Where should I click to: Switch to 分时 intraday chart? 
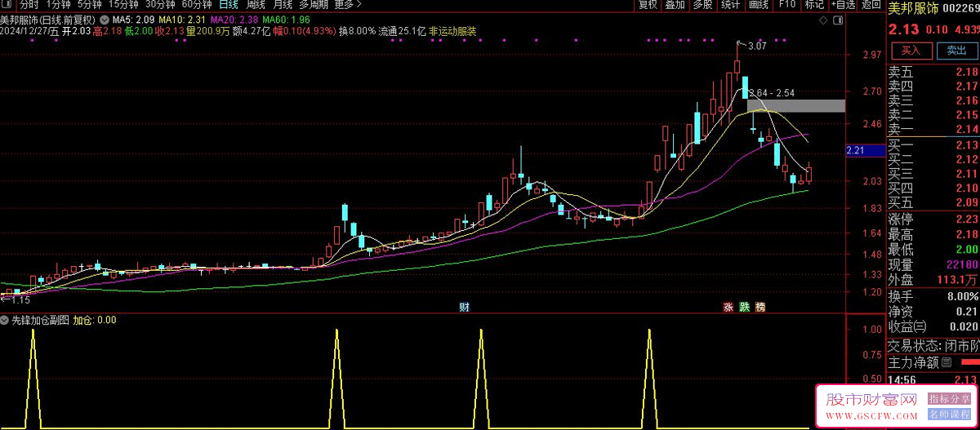pyautogui.click(x=29, y=5)
